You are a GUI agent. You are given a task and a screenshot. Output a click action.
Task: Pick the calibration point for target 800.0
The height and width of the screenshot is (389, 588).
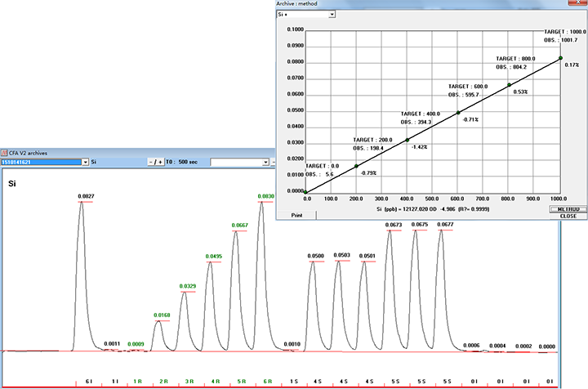509,85
